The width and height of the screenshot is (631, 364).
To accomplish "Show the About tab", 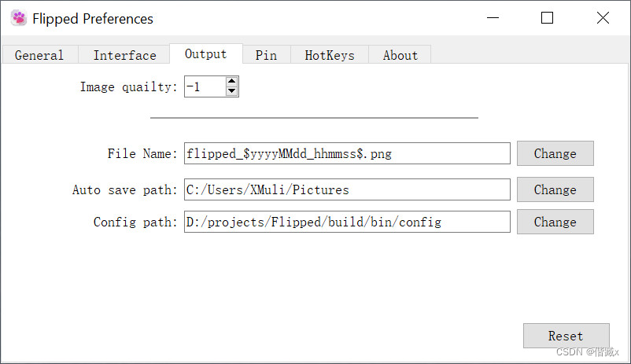I will 400,55.
